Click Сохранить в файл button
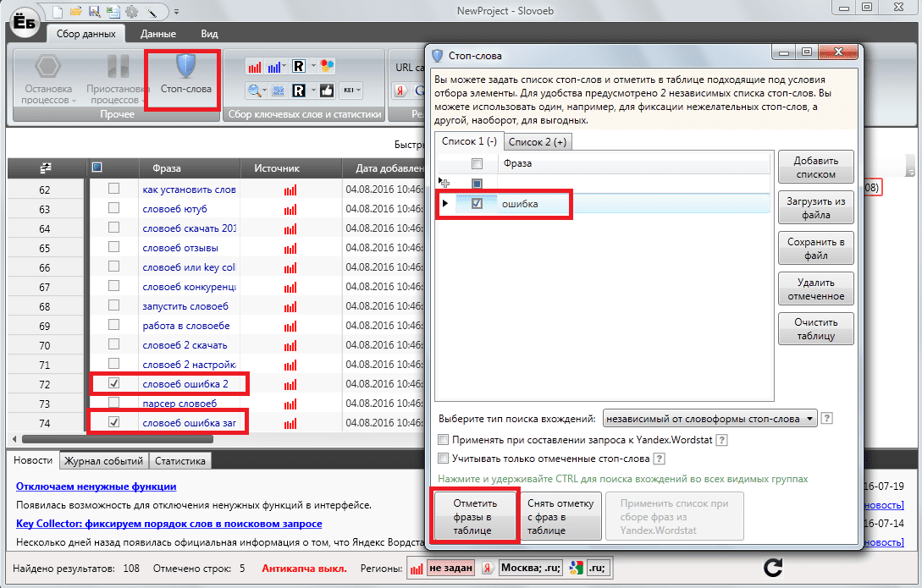The height and width of the screenshot is (588, 922). (816, 248)
